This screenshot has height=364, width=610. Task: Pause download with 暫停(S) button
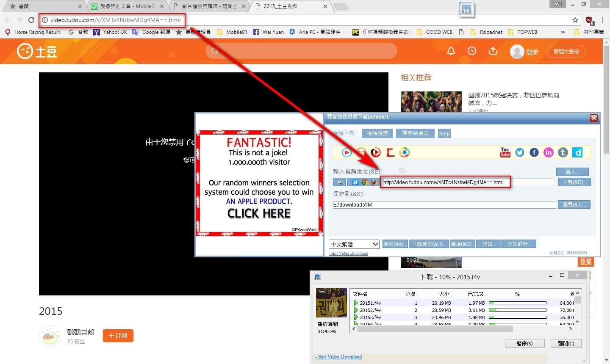[524, 343]
